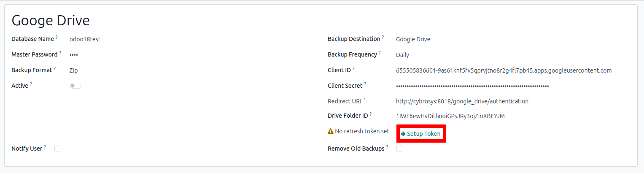This screenshot has width=644, height=173.
Task: Click the help icon beside Client ID
Action: (x=353, y=68)
